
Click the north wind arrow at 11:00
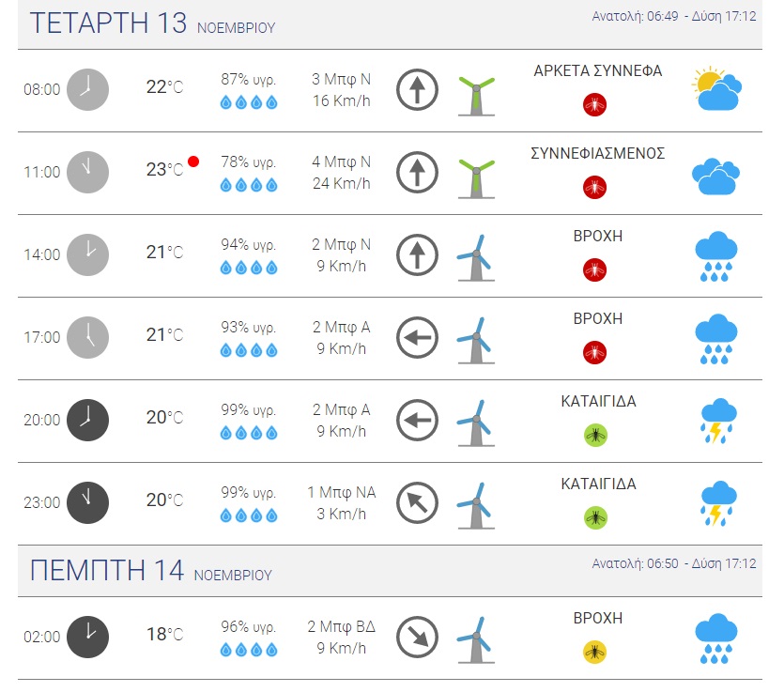click(417, 172)
